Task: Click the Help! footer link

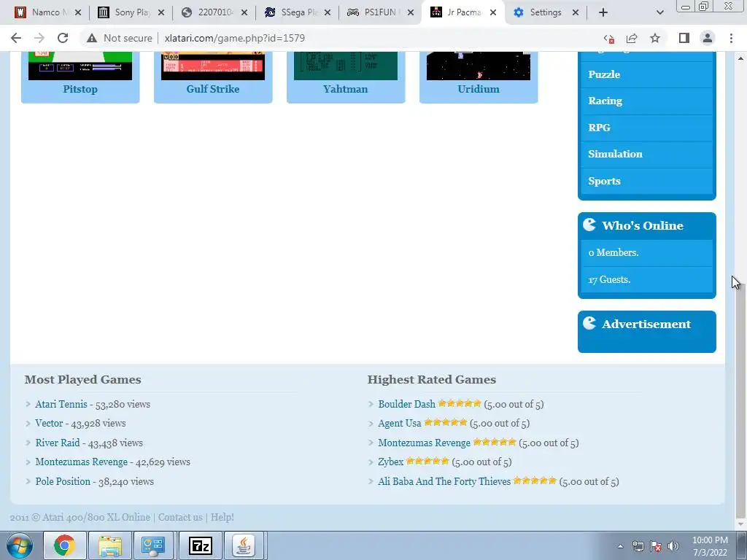Action: click(x=222, y=517)
